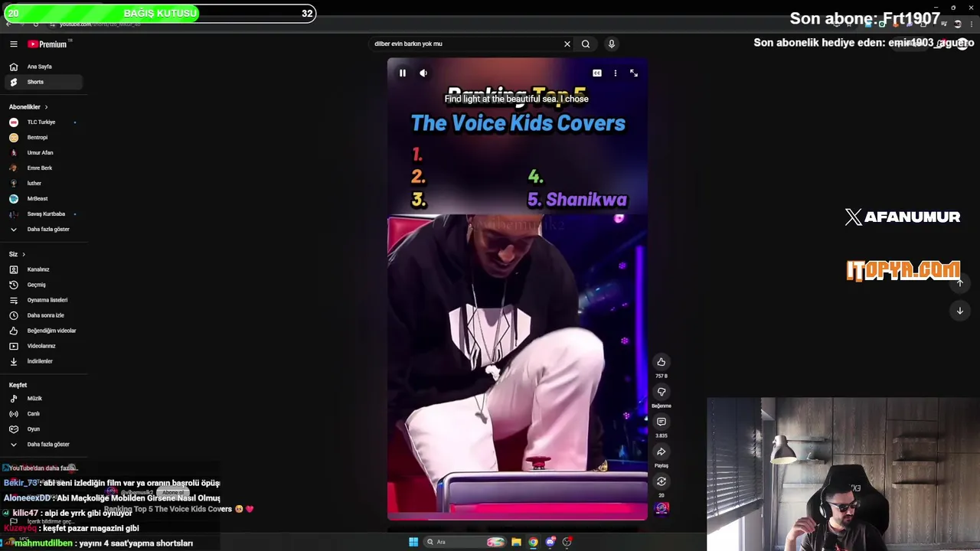Image resolution: width=980 pixels, height=551 pixels.
Task: Go to YouTube Premium home logo
Action: click(x=48, y=44)
